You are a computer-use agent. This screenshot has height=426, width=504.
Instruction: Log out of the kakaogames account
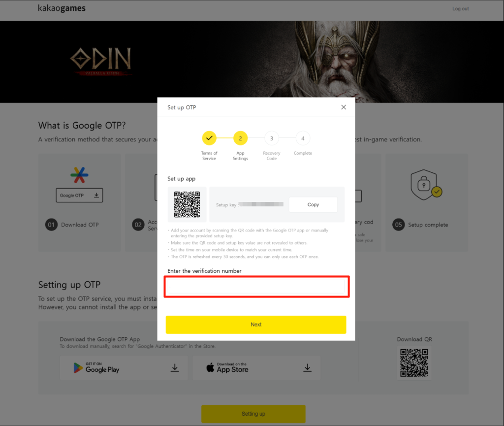pos(460,9)
